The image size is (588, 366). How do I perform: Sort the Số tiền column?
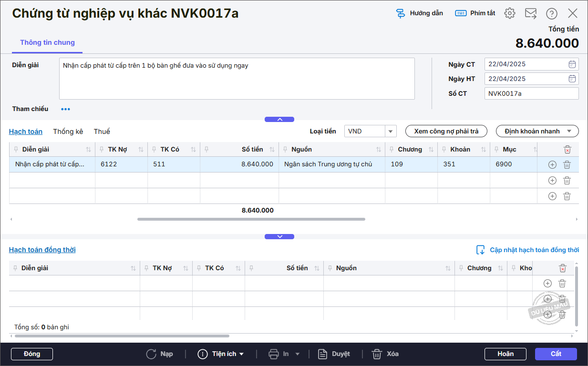(272, 150)
